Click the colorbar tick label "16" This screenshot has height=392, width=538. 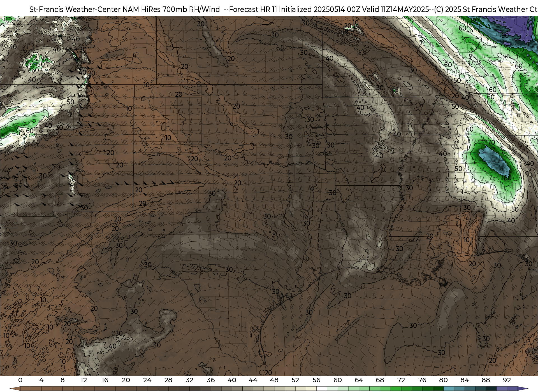pos(105,380)
